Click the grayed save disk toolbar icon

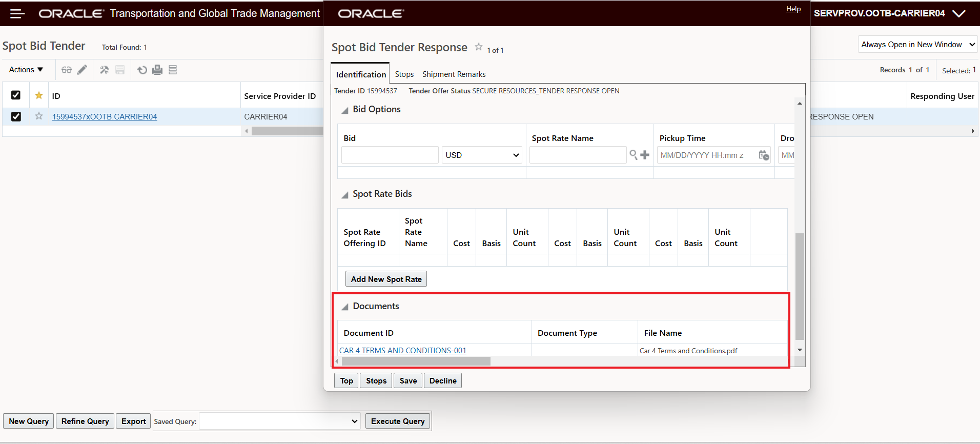120,70
